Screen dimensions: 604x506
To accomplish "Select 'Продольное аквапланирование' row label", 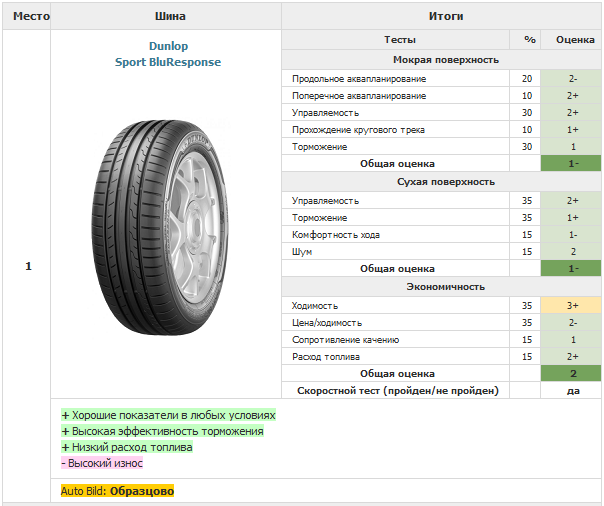I will pyautogui.click(x=359, y=79).
